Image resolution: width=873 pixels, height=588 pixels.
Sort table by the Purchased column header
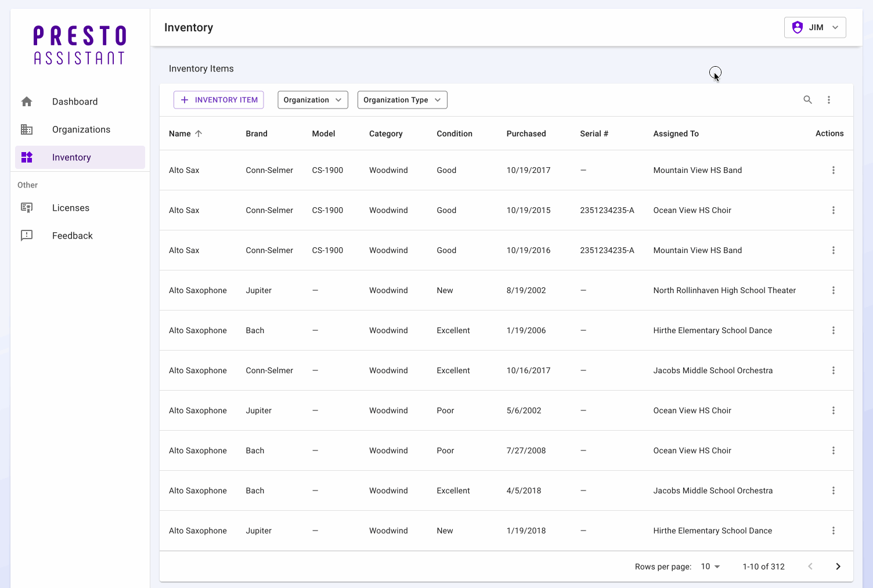526,134
